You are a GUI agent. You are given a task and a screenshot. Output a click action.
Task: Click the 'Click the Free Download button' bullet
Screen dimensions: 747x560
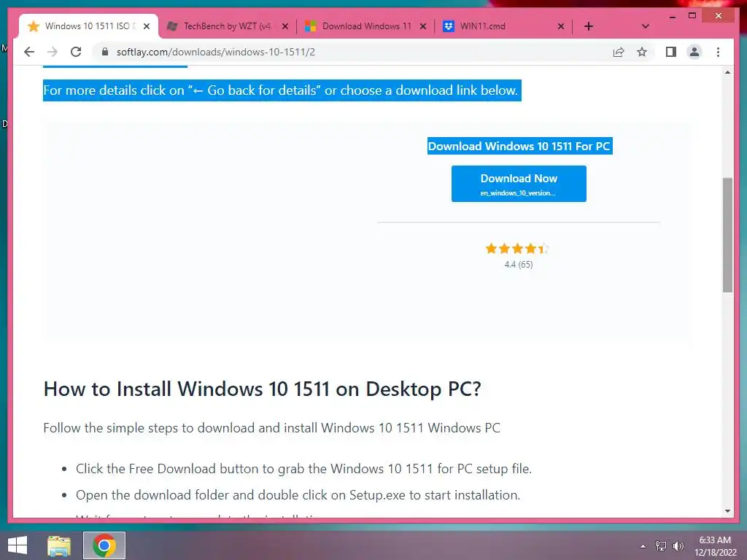click(x=303, y=469)
